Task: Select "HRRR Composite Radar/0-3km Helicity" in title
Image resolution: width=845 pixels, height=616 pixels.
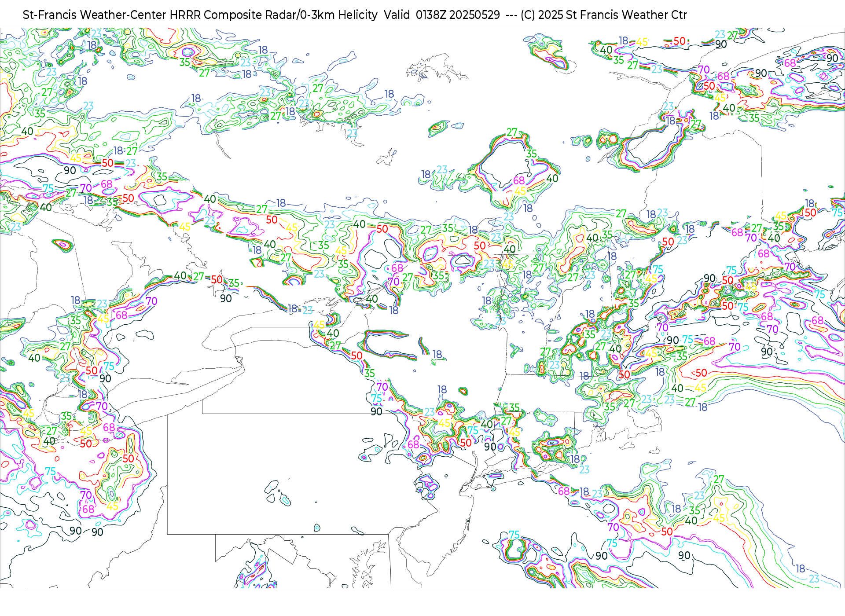Action: point(273,15)
